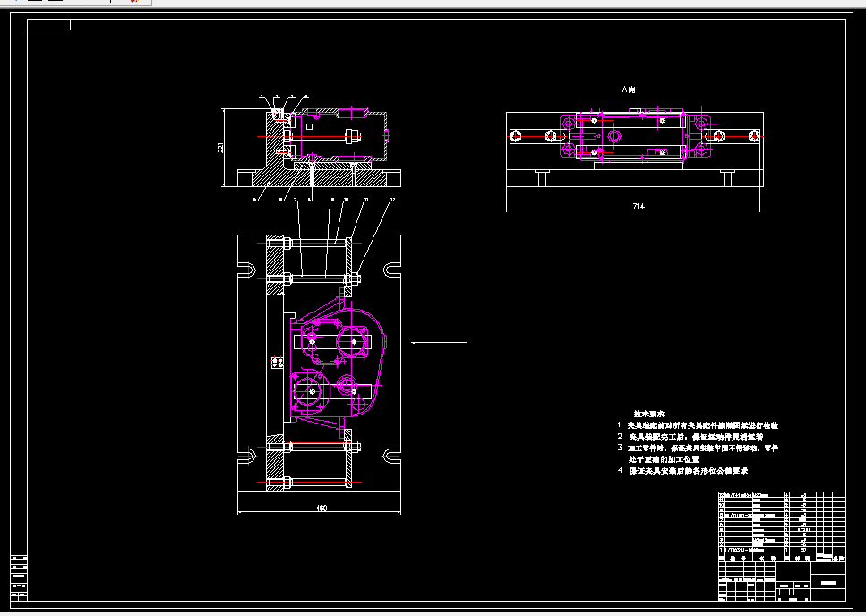Select the 220 height dimension text
Screen dimensions: 866x616
click(x=220, y=148)
